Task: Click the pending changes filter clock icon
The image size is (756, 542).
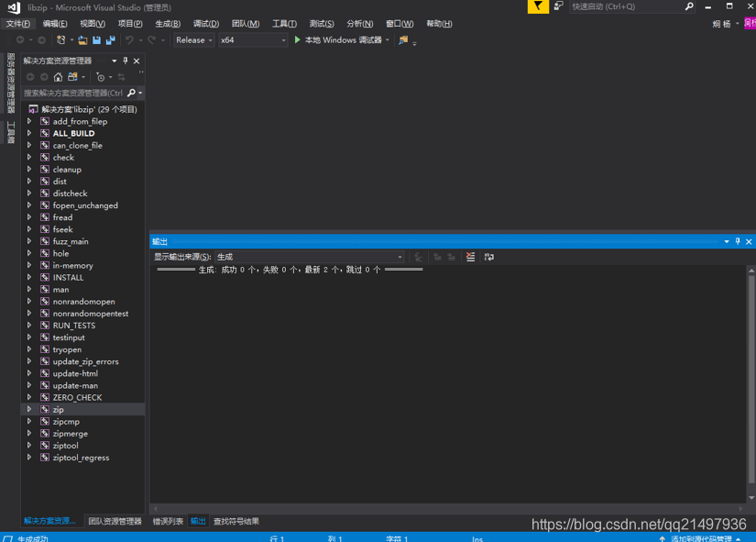Action: 100,77
